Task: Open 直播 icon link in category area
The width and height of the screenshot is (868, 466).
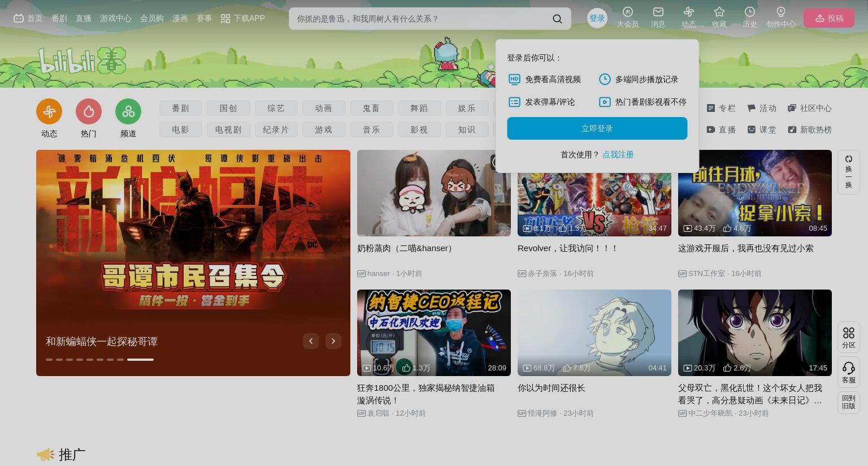Action: pos(721,130)
